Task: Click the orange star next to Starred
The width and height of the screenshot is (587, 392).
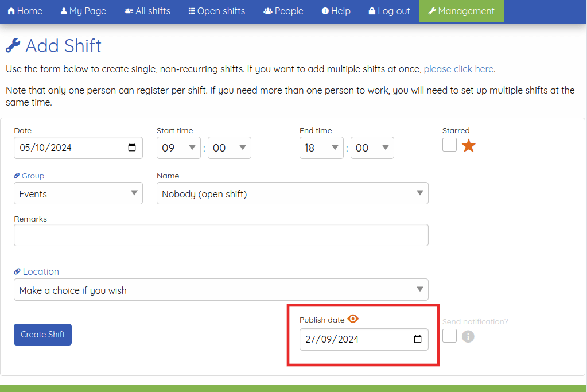Action: [x=468, y=145]
